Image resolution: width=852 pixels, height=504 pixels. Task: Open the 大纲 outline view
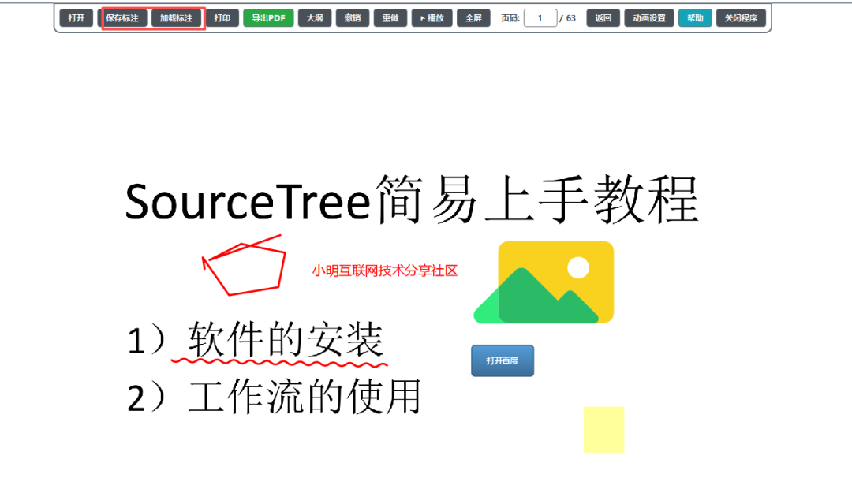click(x=315, y=18)
